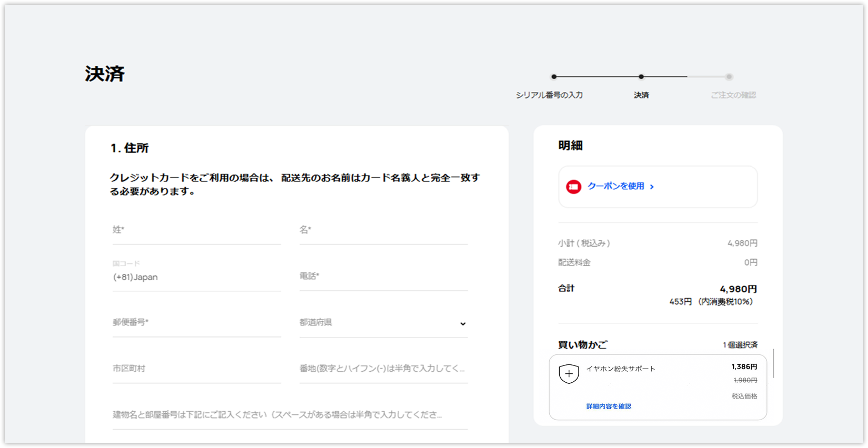Open 詳細内容を確認 link for イヤホン紛失サポート
This screenshot has width=868, height=448.
pyautogui.click(x=609, y=406)
